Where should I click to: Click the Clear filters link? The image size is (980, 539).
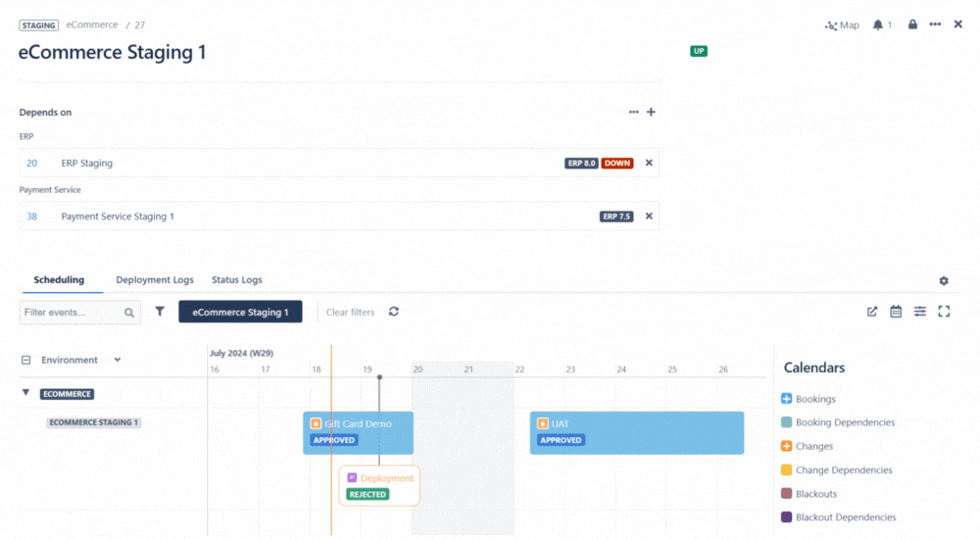(350, 312)
